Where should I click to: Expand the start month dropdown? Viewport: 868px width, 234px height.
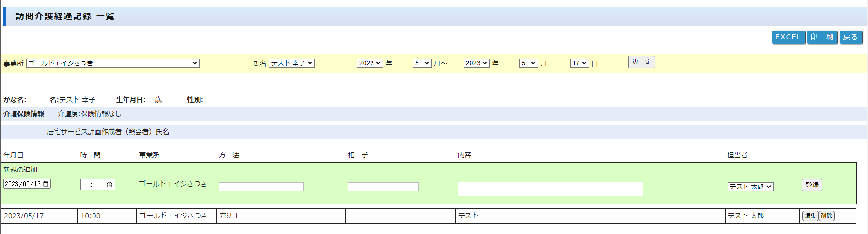click(421, 63)
